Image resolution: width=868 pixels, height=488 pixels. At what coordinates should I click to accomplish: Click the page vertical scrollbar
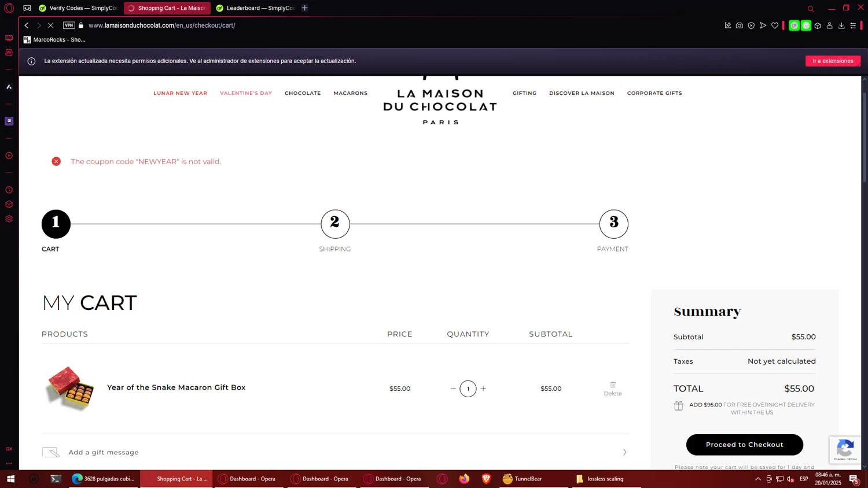pyautogui.click(x=865, y=139)
